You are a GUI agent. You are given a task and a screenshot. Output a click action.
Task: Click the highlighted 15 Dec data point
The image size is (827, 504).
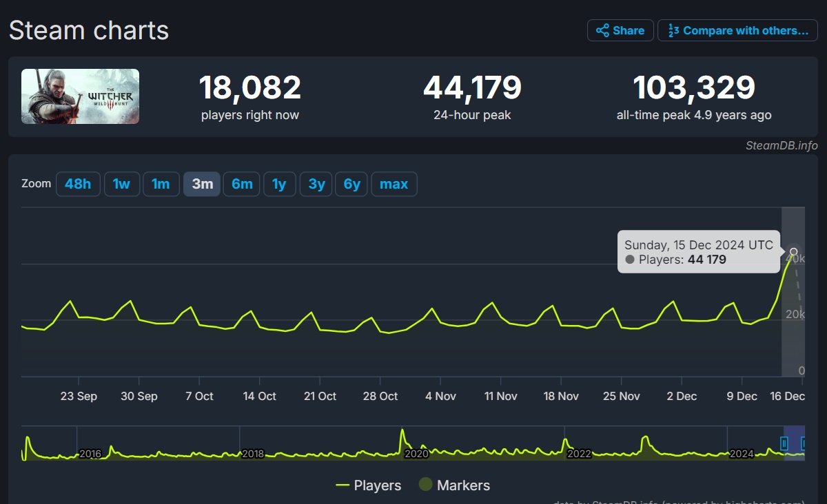[x=794, y=252]
